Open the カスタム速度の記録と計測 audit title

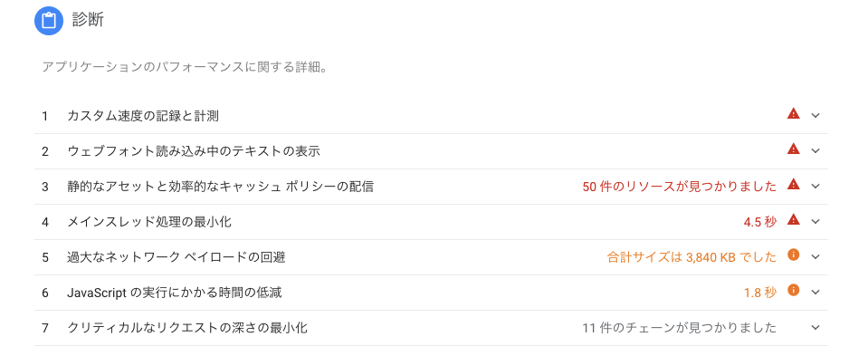pyautogui.click(x=143, y=116)
